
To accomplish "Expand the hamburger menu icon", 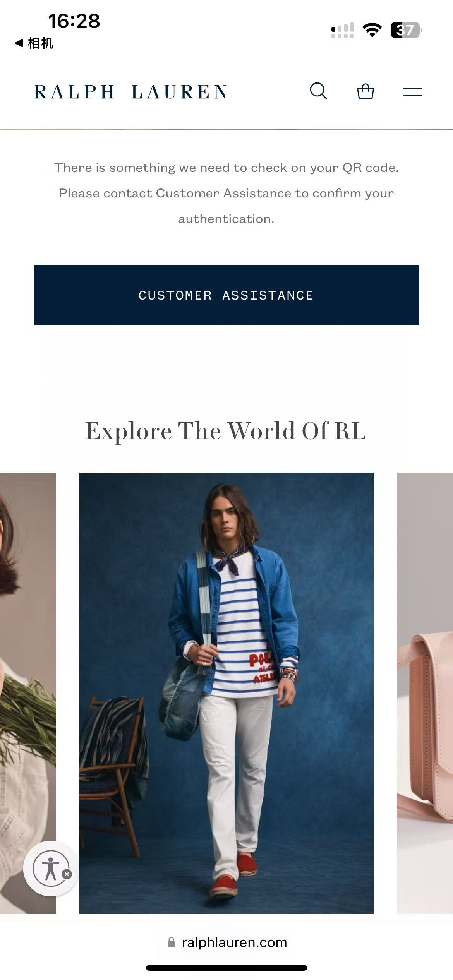I will [x=412, y=92].
